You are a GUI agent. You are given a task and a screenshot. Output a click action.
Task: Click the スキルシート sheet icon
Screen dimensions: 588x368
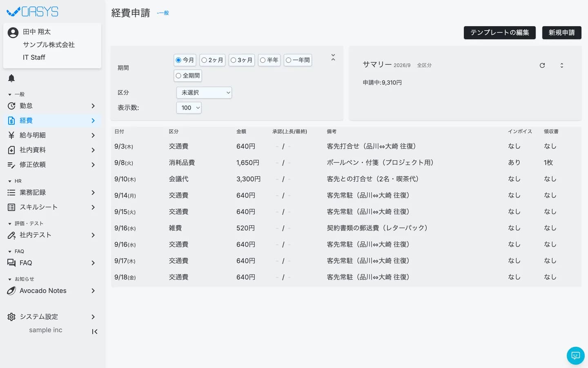tap(11, 207)
